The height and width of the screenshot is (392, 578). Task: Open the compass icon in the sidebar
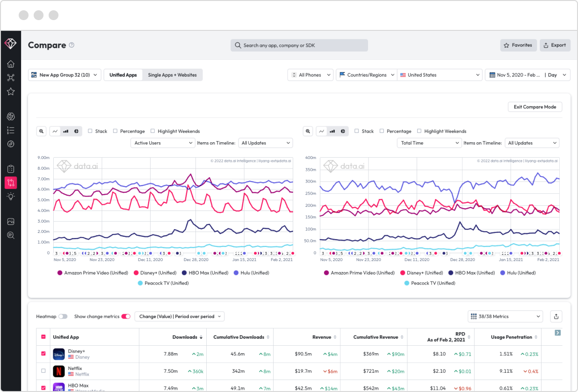pos(11,144)
